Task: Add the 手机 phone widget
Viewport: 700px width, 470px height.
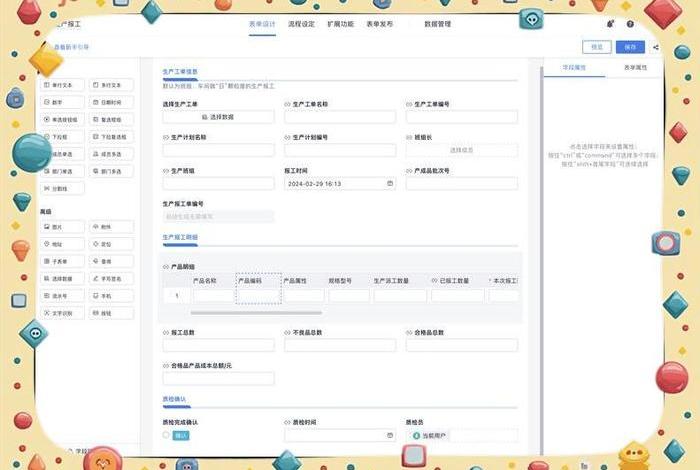Action: coord(111,296)
